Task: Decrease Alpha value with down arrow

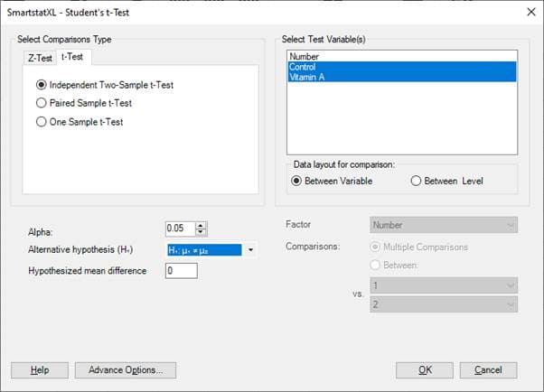Action: click(x=202, y=232)
